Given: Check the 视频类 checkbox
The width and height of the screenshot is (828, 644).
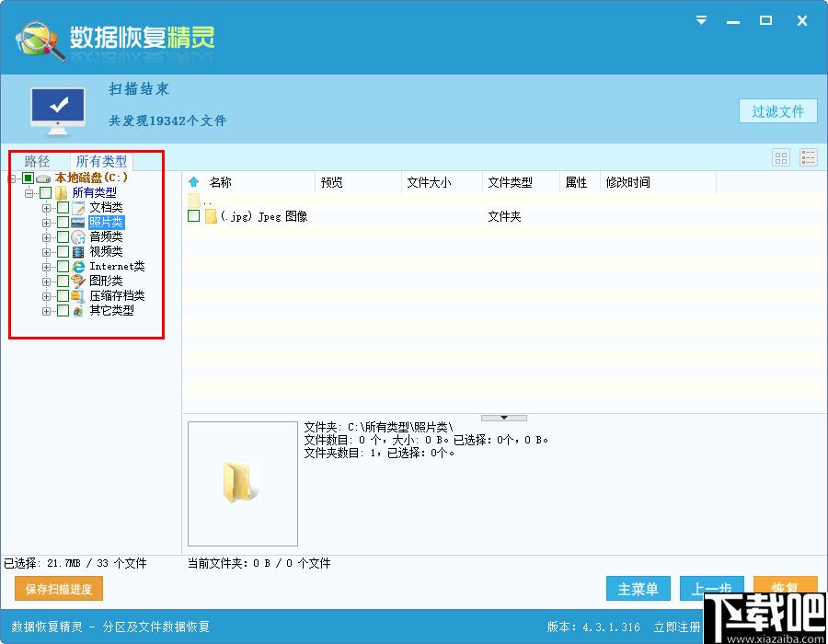Looking at the screenshot, I should tap(63, 252).
